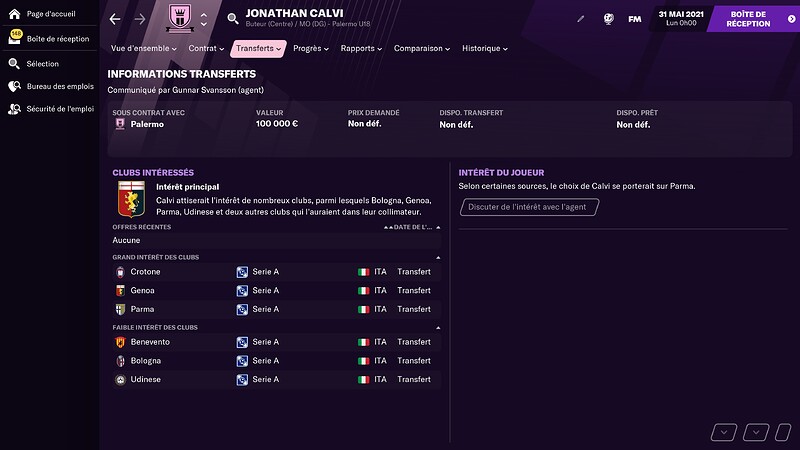Open the search magnifier next to Jonathan Calvi
The height and width of the screenshot is (450, 800).
point(233,19)
